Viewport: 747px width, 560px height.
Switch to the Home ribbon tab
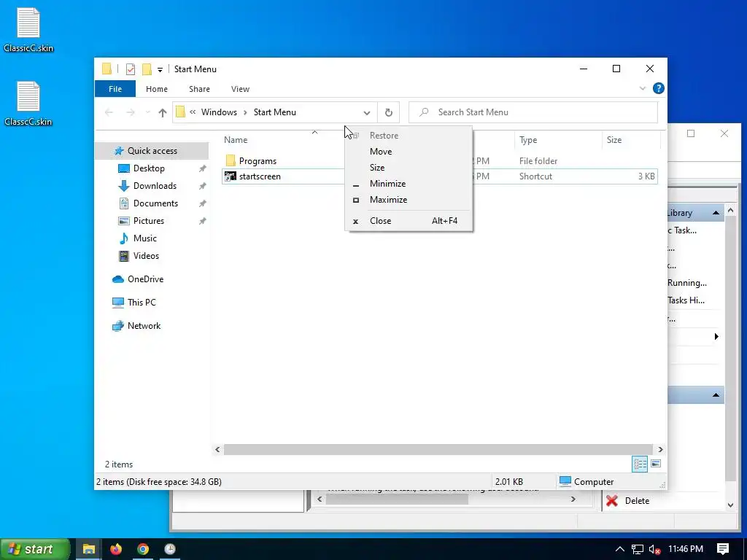tap(157, 89)
